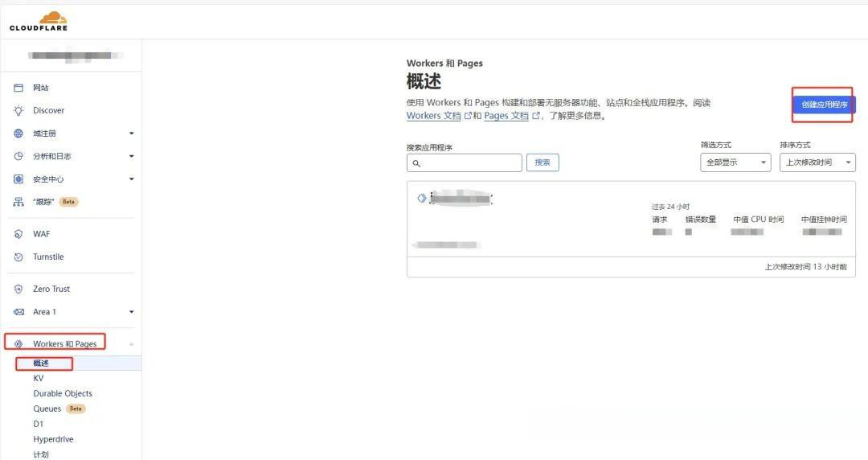868x460 pixels.
Task: Collapse the Workers 和 Pages section arrow
Action: [x=131, y=344]
